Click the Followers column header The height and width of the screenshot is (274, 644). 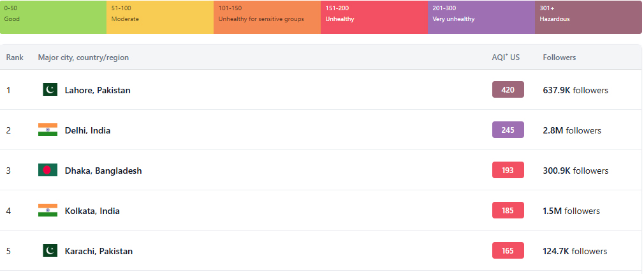click(x=559, y=57)
